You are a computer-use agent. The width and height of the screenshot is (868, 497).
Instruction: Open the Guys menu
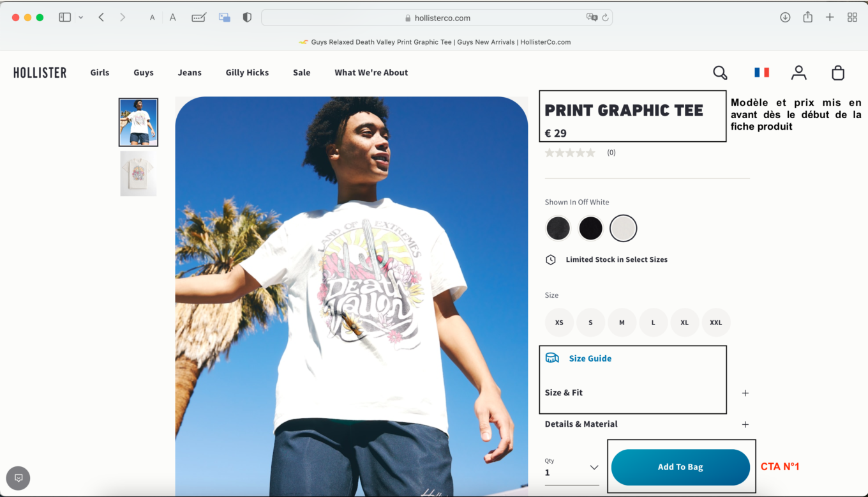point(143,72)
